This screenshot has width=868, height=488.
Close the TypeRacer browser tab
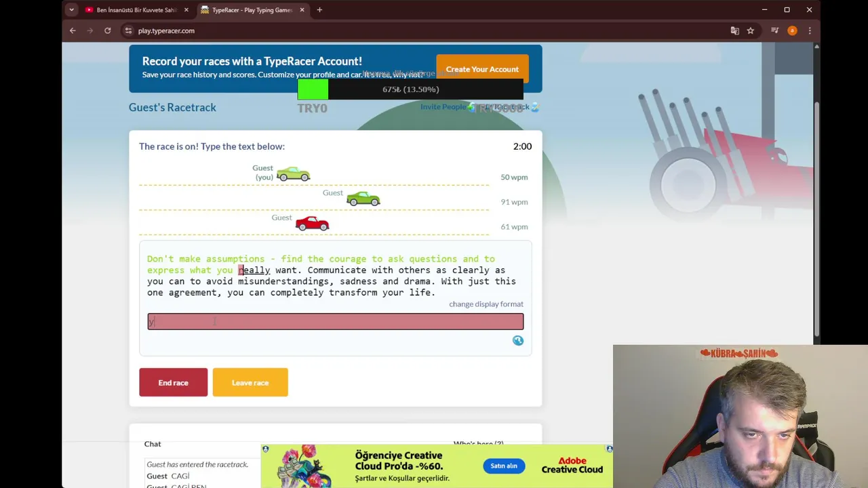coord(302,10)
